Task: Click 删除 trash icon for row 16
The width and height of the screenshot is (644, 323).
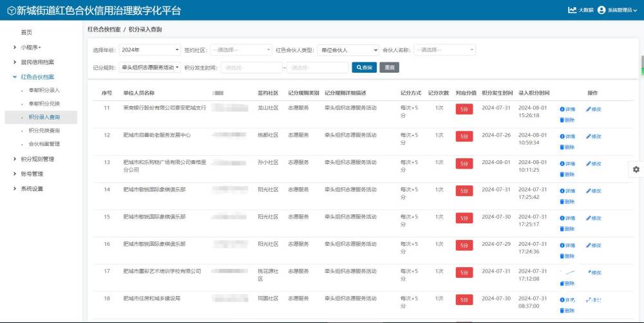Action: tap(562, 256)
